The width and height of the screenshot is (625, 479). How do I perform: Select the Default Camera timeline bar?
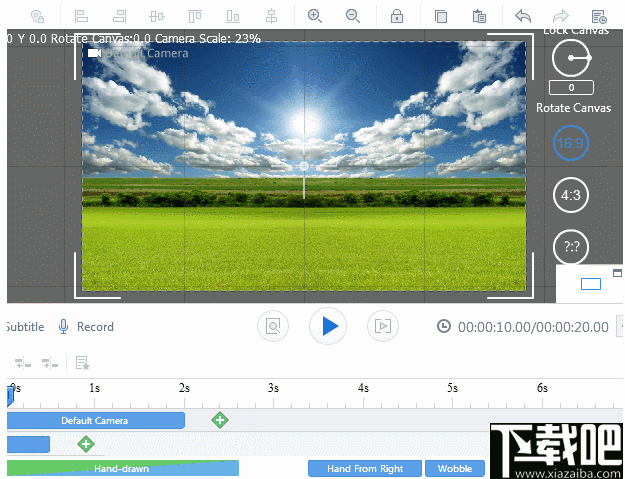tap(96, 420)
